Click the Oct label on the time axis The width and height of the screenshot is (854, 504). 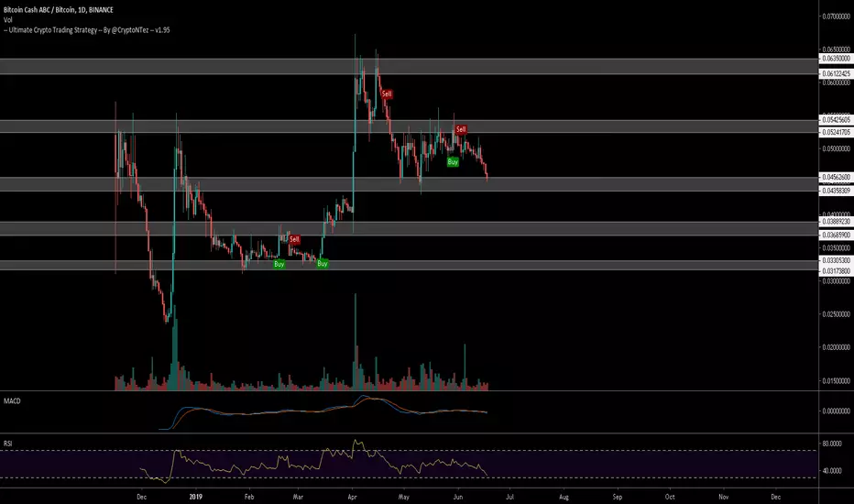pos(670,497)
